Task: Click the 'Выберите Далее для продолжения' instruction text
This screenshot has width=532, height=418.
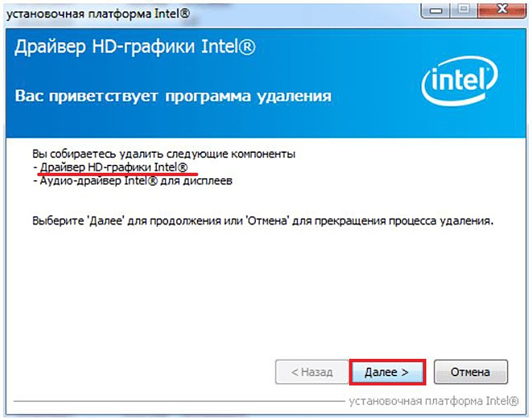Action: click(x=263, y=221)
